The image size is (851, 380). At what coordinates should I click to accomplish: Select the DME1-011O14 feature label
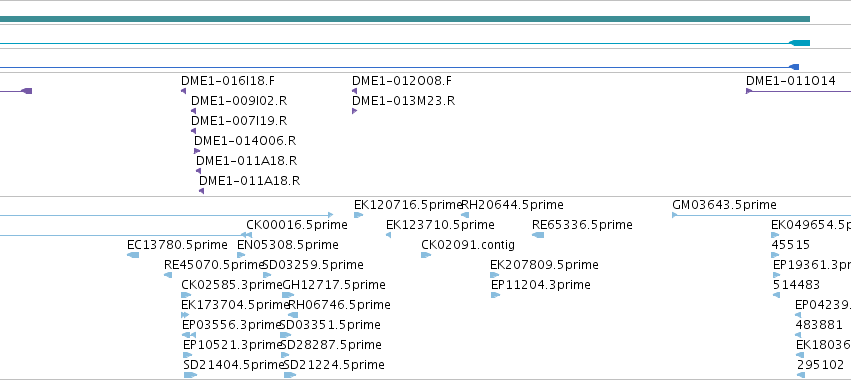[791, 81]
